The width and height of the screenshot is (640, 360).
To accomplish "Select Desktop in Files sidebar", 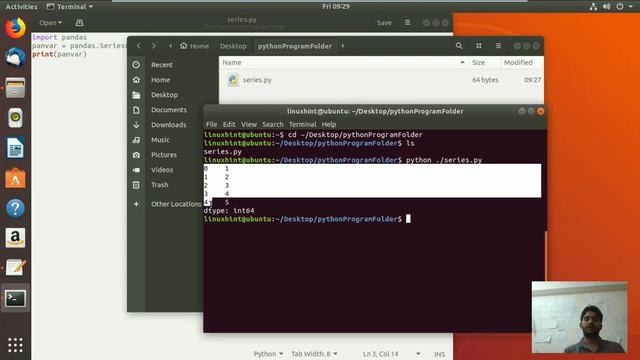I will (x=164, y=95).
